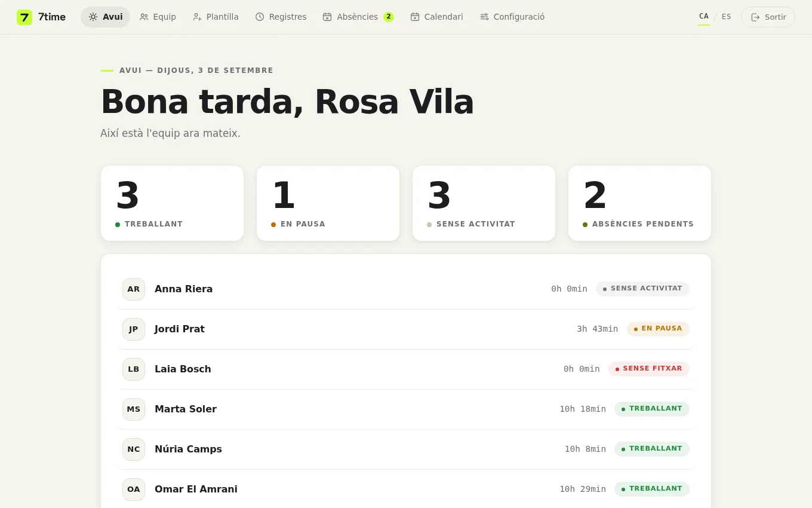
Task: Select the name Laia Bosch
Action: (183, 369)
